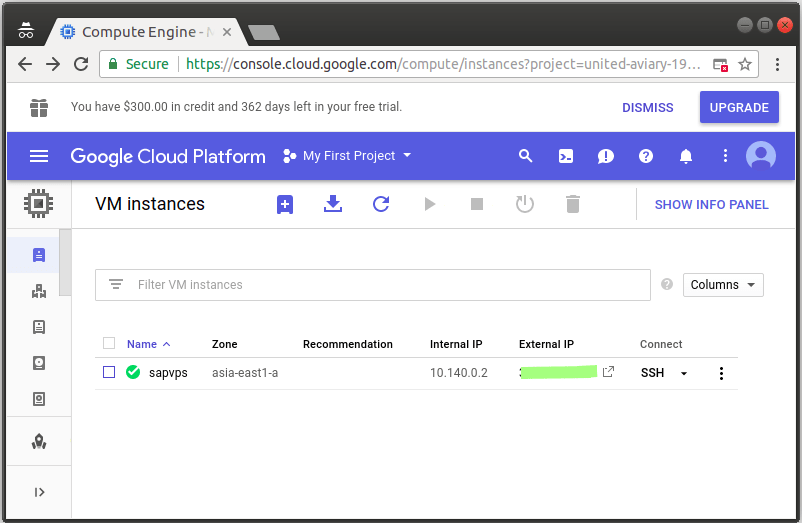Click the Import VM download icon
The image size is (802, 523).
coord(333,204)
